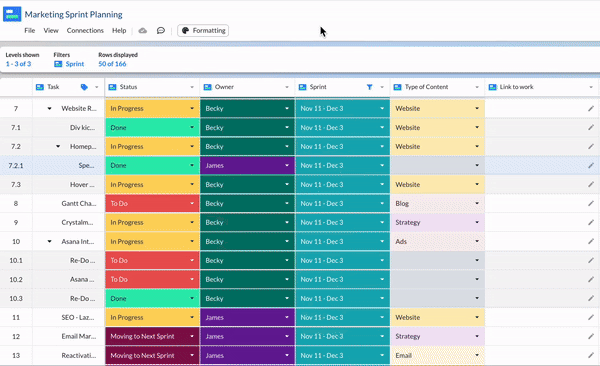Click the cloud sync status icon
This screenshot has width=600, height=366.
pos(143,31)
